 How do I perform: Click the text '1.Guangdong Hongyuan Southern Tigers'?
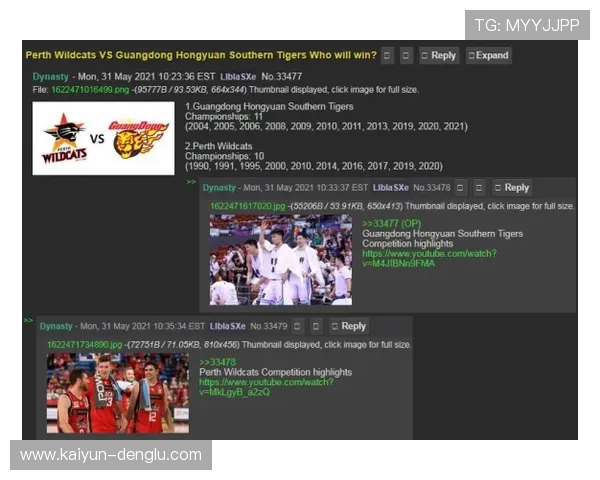pos(269,106)
